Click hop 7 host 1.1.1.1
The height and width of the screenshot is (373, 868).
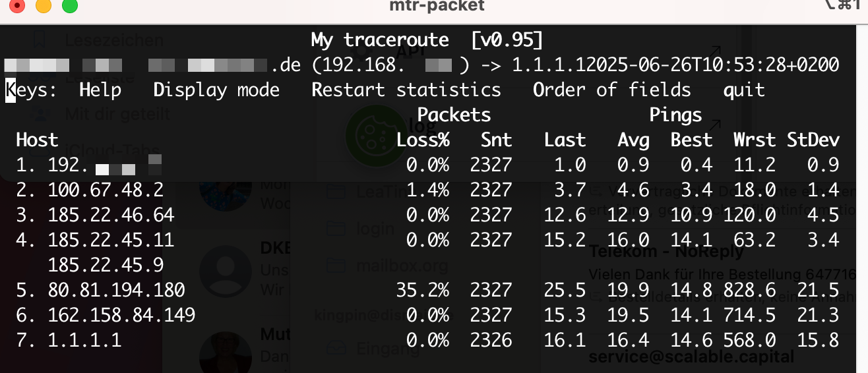(x=84, y=339)
